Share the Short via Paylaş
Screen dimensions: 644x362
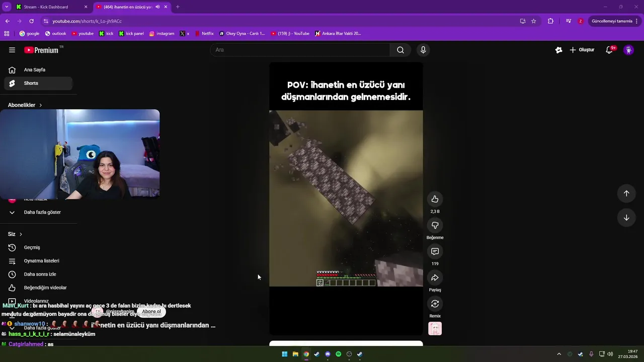pos(435,278)
